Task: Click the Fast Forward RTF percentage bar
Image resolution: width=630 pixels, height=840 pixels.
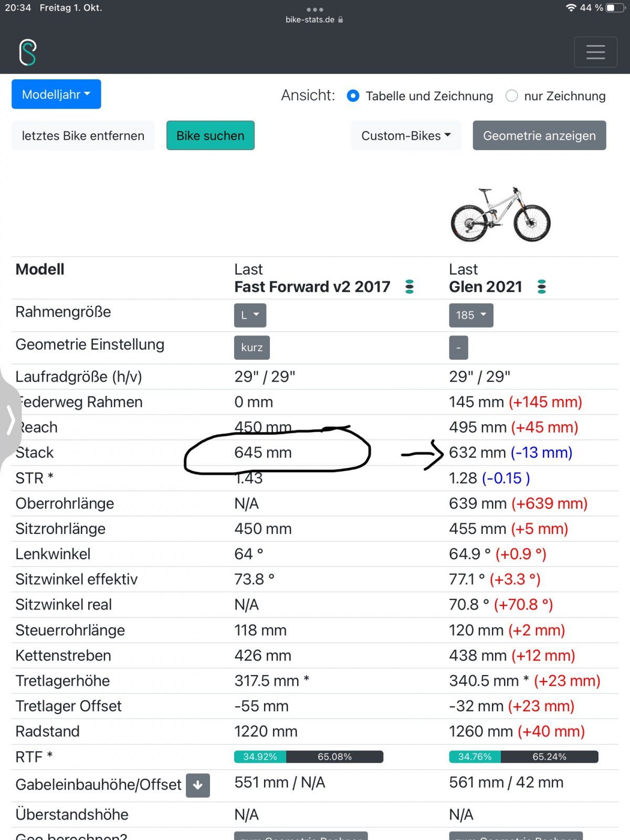Action: (309, 757)
